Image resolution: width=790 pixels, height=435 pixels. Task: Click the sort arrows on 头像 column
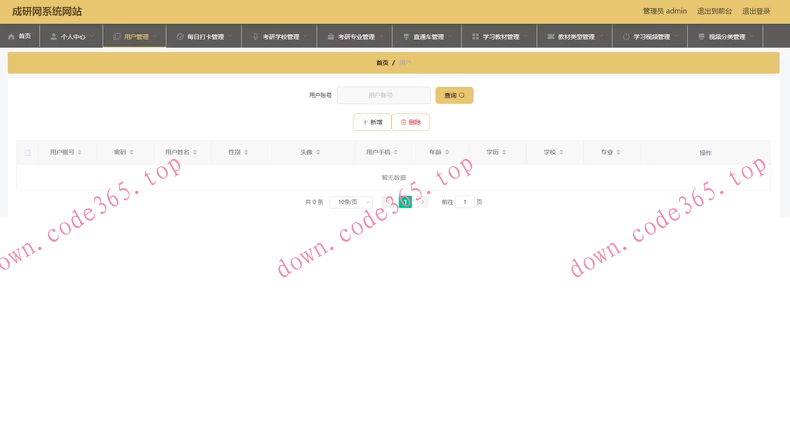pyautogui.click(x=318, y=152)
